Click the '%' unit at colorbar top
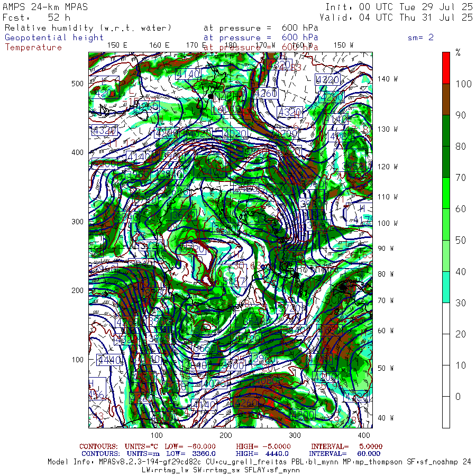Screen dimensions: 476x476 (x=458, y=52)
